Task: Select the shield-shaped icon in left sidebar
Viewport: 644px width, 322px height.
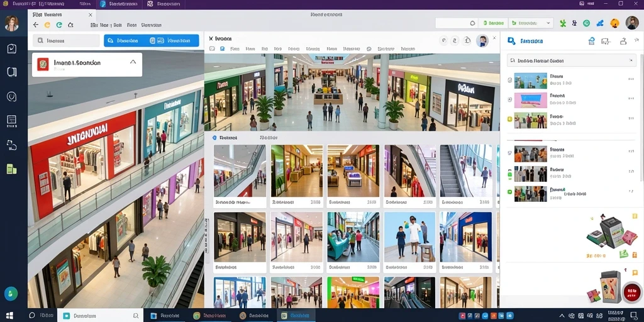Action: tap(12, 96)
